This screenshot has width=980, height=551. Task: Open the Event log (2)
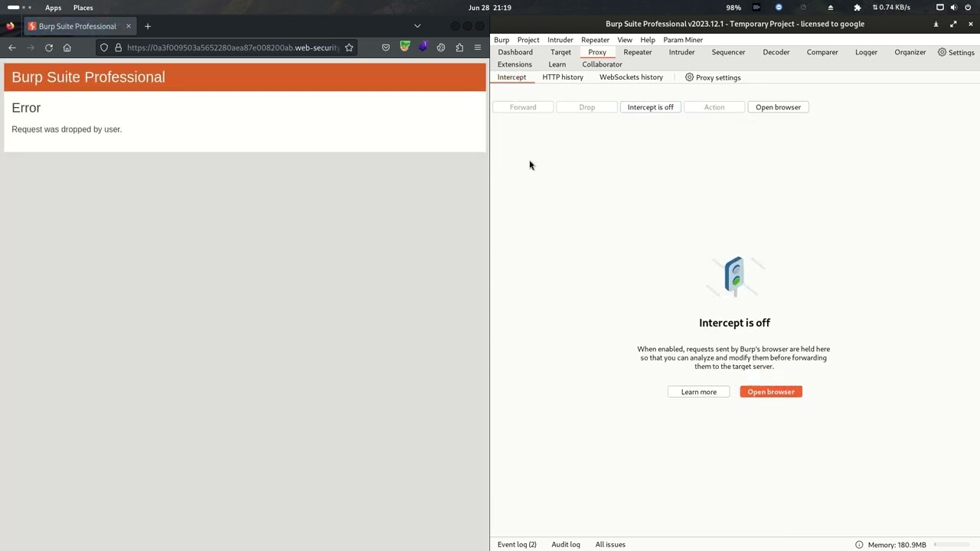[x=517, y=544]
